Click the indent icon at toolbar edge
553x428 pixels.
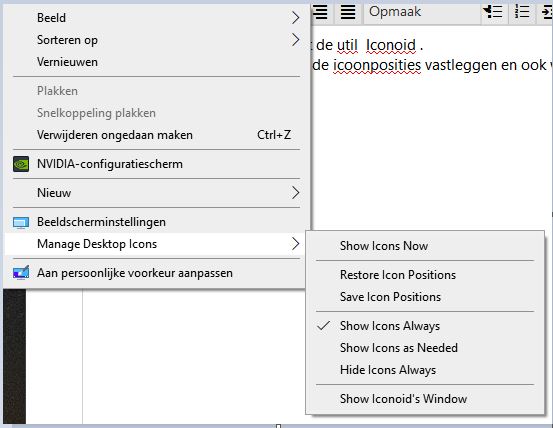547,12
